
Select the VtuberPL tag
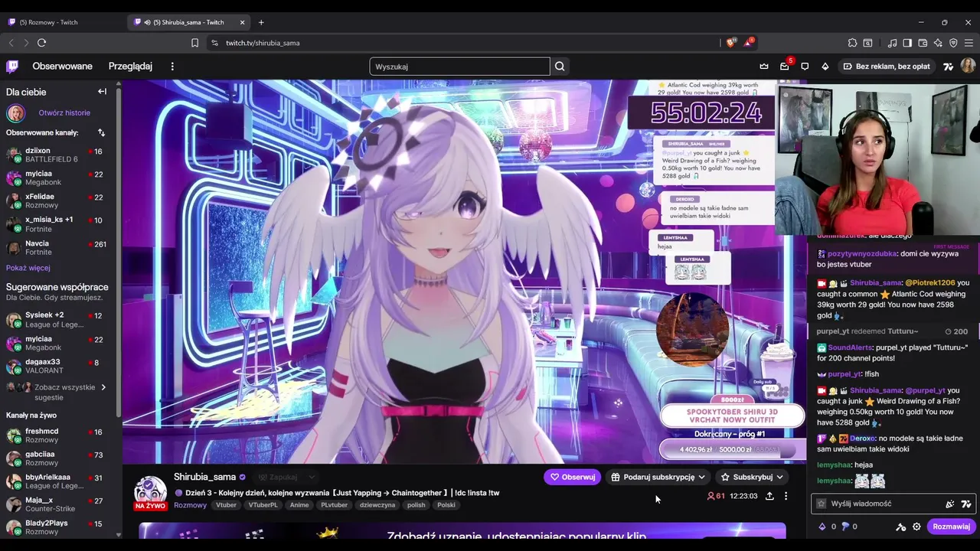point(265,505)
